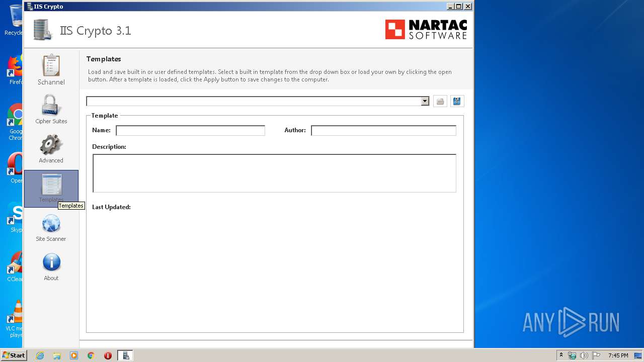Click the open template folder icon
Screen dimensions: 644x362
pos(440,101)
